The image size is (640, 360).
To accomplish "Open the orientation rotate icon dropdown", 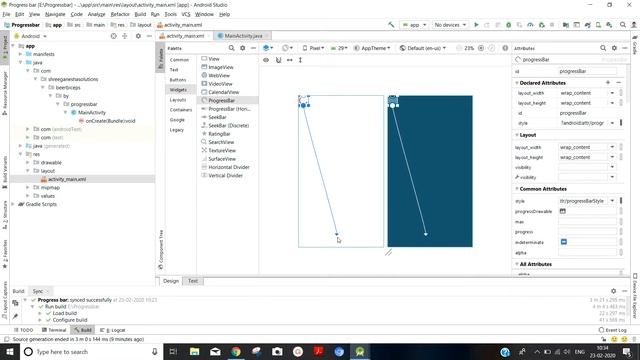I will click(x=287, y=48).
